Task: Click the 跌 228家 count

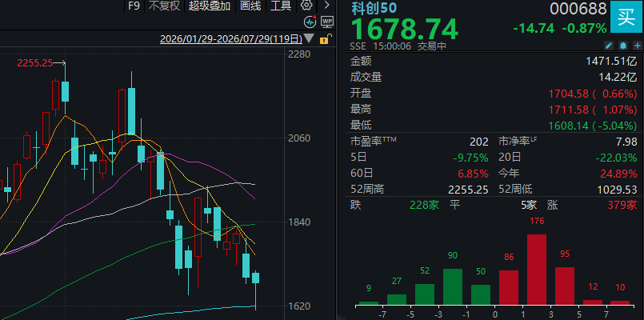Action: click(424, 205)
